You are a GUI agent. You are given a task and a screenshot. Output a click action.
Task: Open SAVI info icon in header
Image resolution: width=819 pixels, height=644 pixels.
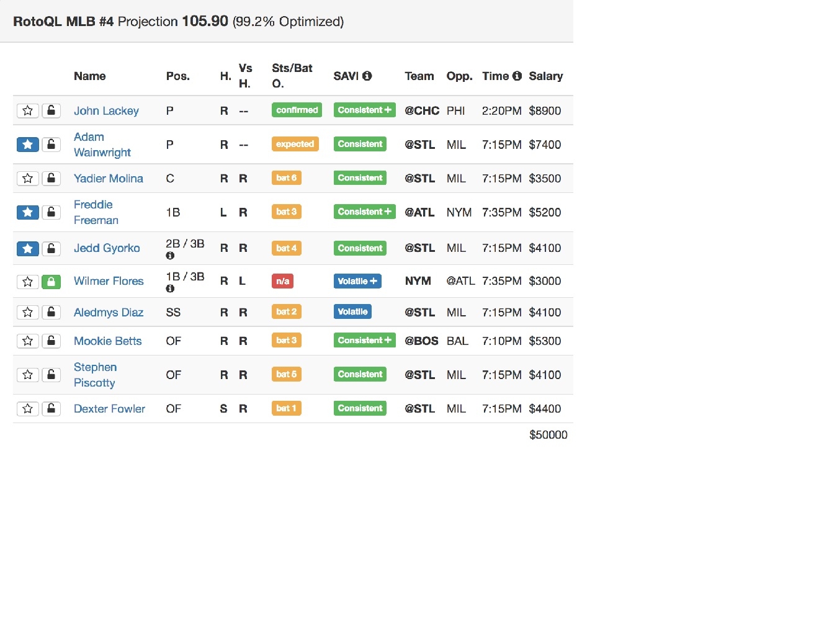(367, 76)
